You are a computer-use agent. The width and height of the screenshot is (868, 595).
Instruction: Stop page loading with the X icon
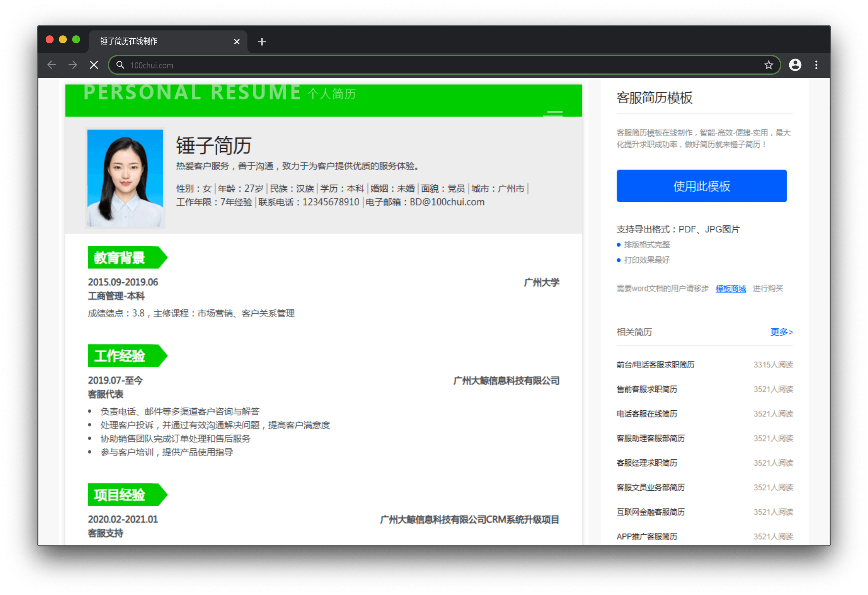pyautogui.click(x=94, y=65)
